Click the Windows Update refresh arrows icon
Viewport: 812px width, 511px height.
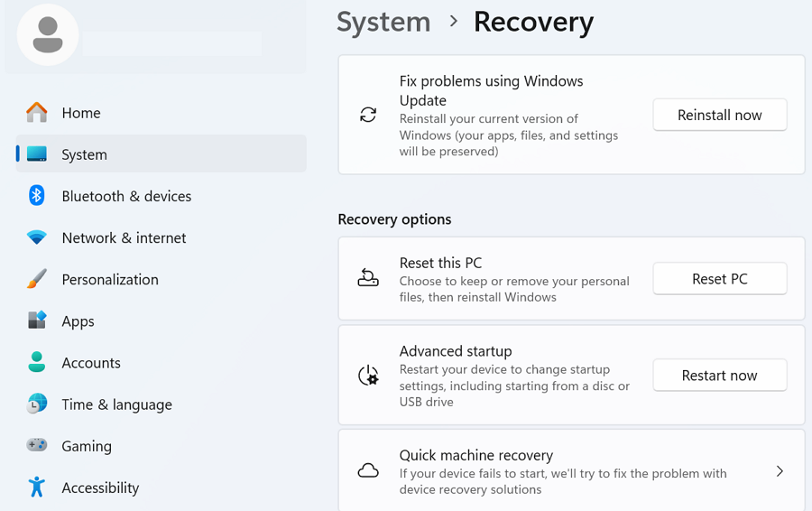[368, 115]
